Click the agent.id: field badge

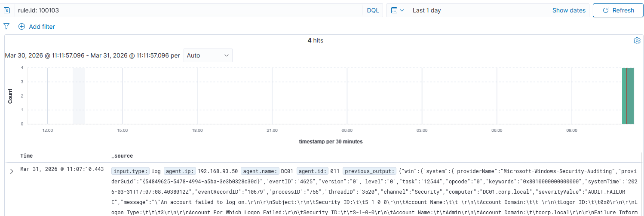pyautogui.click(x=313, y=171)
